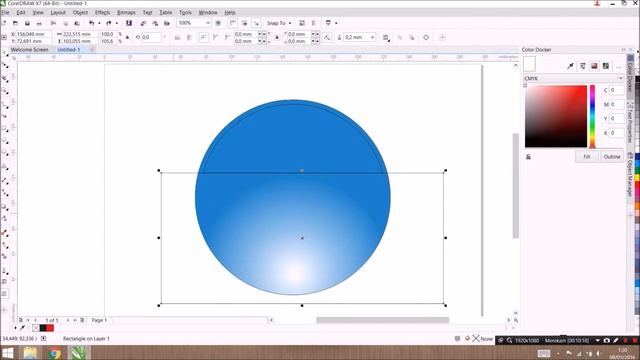
Task: Click the C value input field
Action: click(x=616, y=90)
